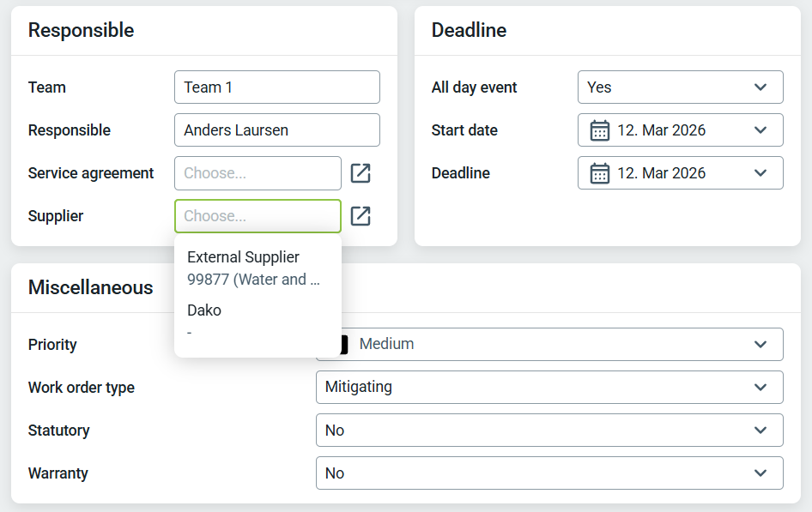This screenshot has height=512, width=812.
Task: Click the Deadline section heading
Action: [469, 30]
